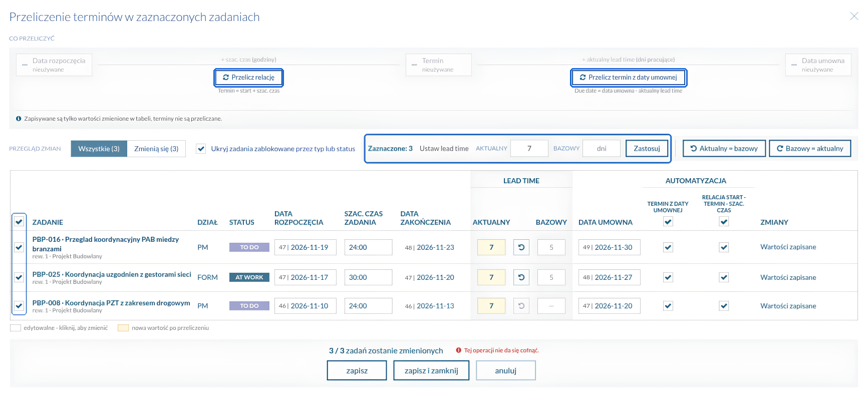Click PBP-016 baseline lead time field
868x420 pixels.
551,247
